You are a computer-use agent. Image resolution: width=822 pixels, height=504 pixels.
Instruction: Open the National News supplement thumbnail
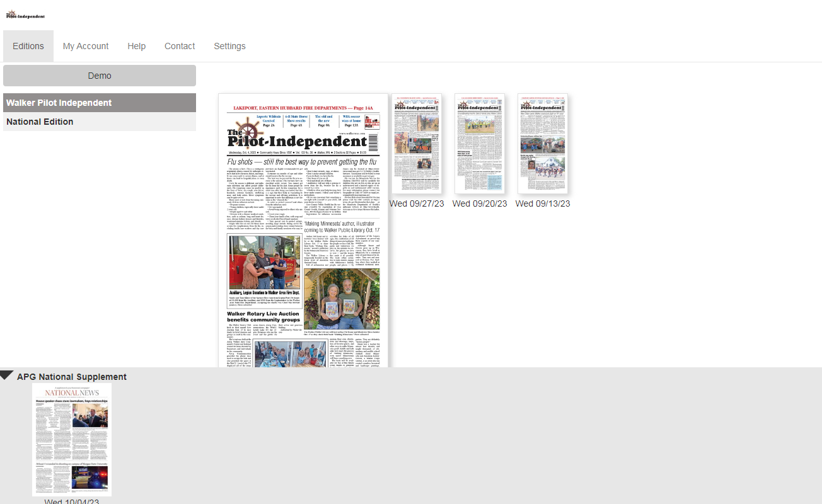click(x=72, y=440)
